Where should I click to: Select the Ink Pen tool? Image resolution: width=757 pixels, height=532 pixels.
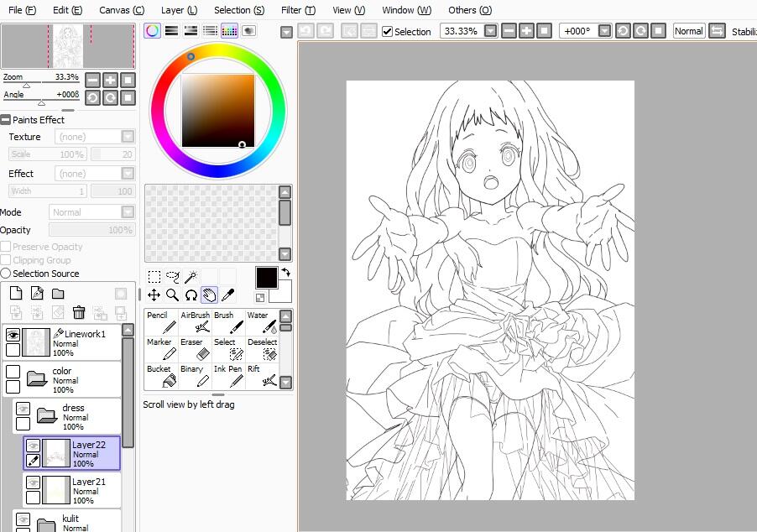point(228,376)
